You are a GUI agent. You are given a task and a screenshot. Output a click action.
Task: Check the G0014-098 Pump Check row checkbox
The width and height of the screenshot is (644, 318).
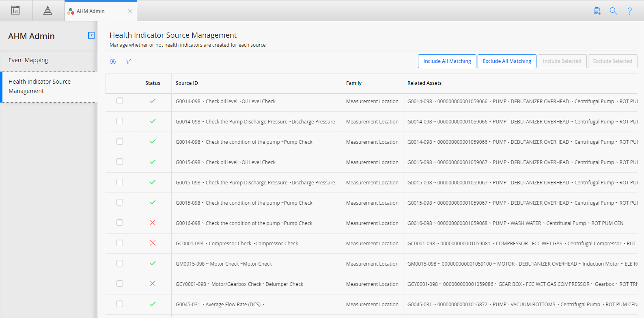click(120, 141)
